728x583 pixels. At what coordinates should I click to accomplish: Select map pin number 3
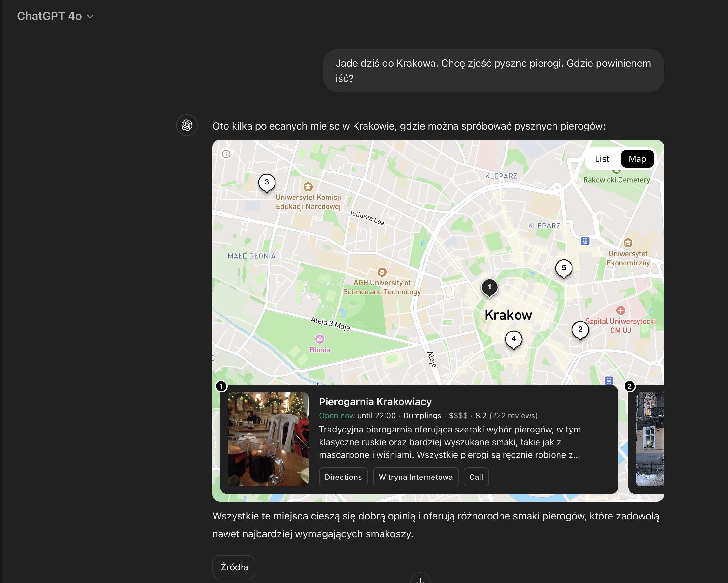coord(267,183)
